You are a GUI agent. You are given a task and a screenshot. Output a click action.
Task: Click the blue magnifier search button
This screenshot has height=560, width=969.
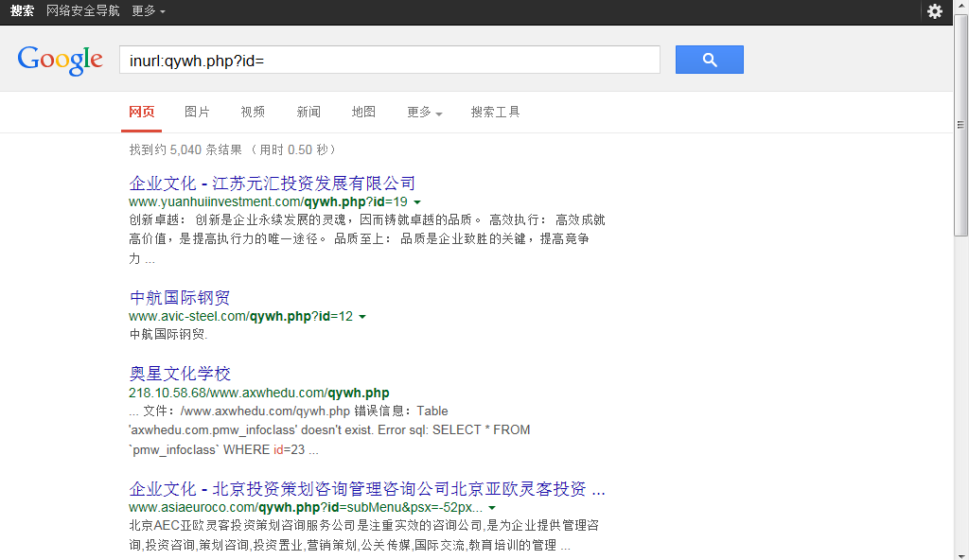pos(710,60)
